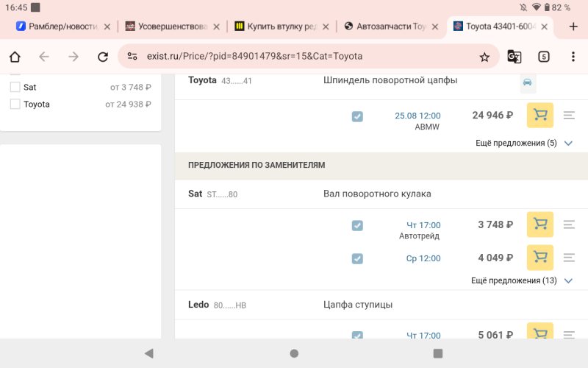Close the Рамблер/новости tab

[x=107, y=26]
